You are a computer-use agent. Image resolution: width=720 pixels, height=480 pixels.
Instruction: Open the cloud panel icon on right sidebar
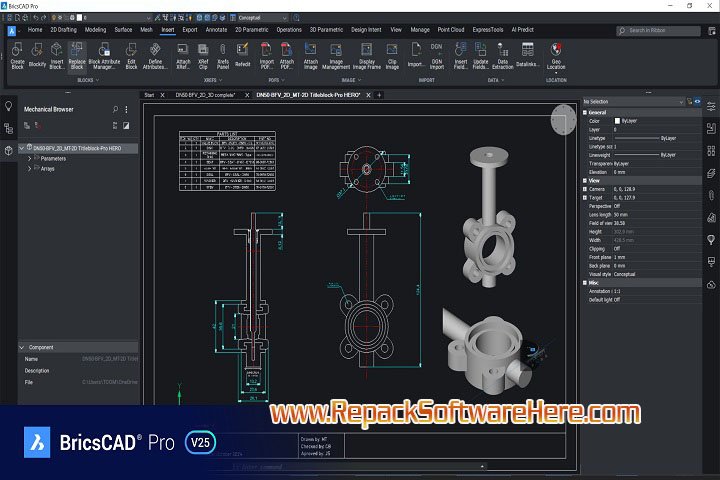pos(711,285)
